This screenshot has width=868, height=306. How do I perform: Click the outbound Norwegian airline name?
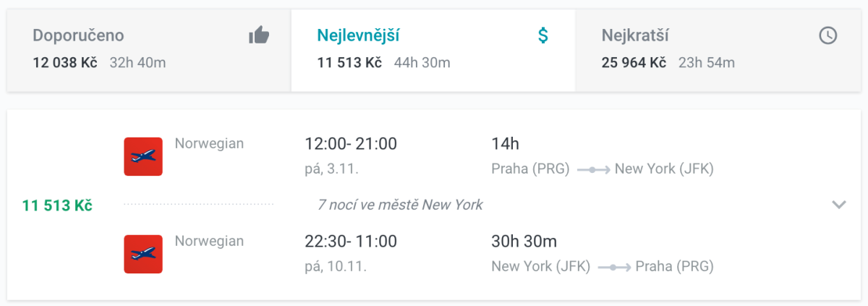tap(209, 143)
